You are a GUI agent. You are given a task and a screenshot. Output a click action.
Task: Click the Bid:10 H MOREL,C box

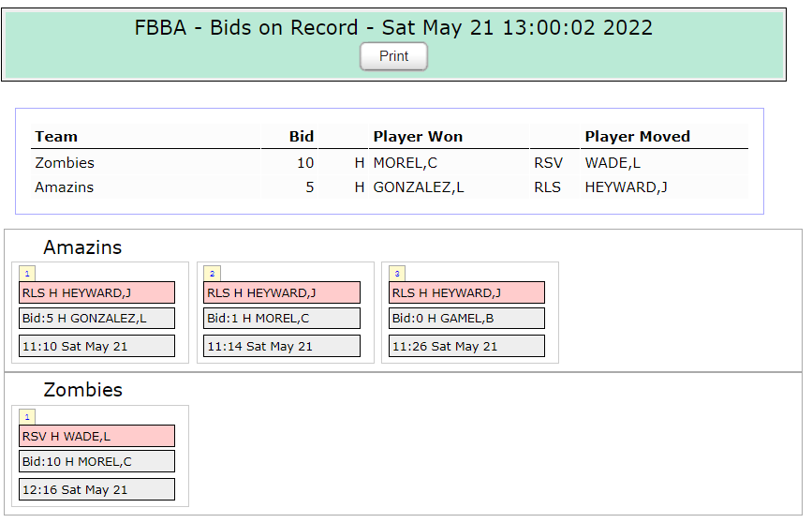tap(96, 461)
